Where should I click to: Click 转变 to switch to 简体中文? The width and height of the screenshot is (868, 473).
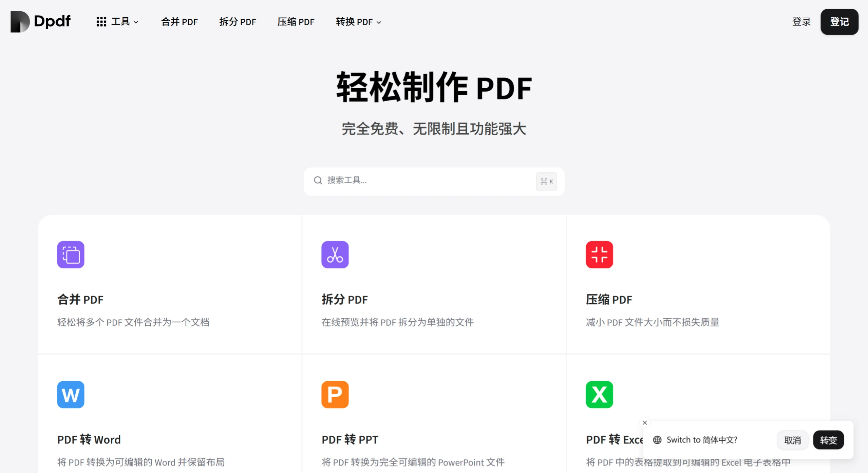828,439
